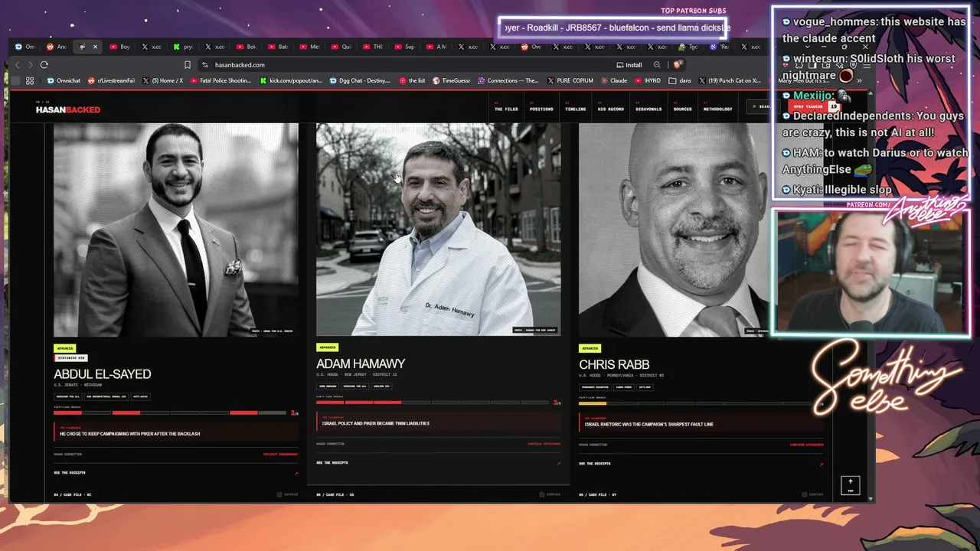Viewport: 980px width, 551px height.
Task: Open the ADAM HAMAWY candidate name
Action: (x=361, y=364)
